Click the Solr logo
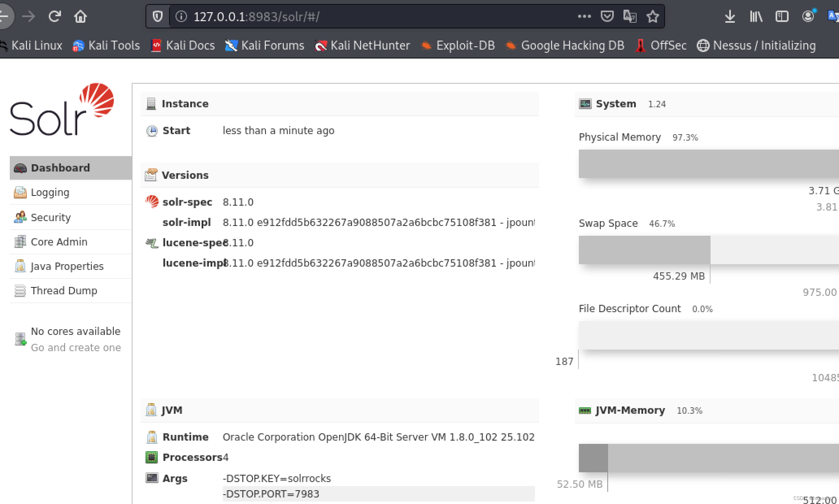 (x=62, y=110)
